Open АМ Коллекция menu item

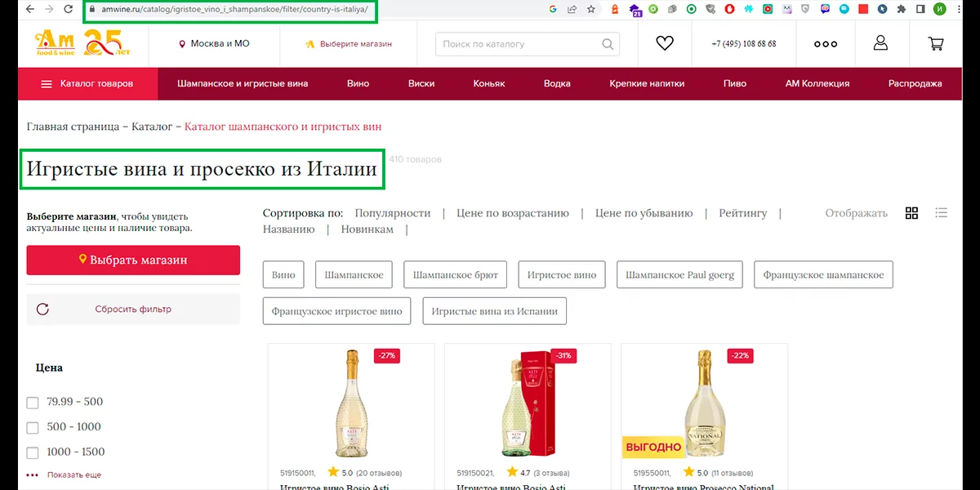point(817,83)
